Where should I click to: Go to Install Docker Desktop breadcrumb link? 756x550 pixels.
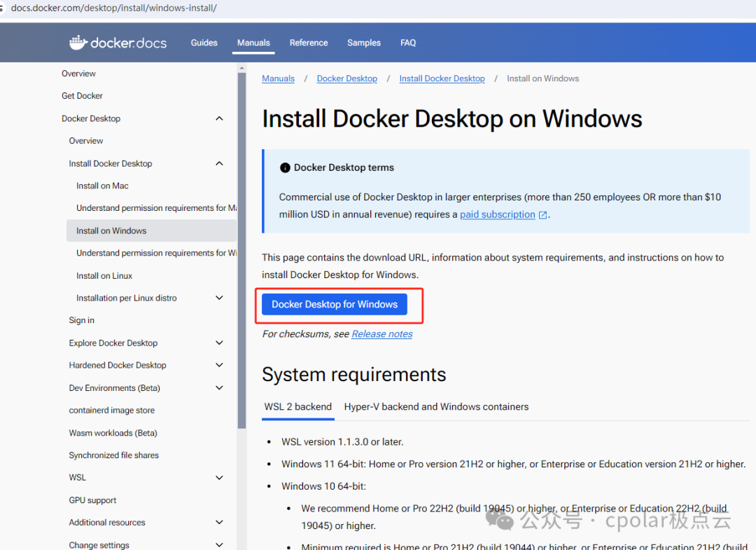(442, 78)
